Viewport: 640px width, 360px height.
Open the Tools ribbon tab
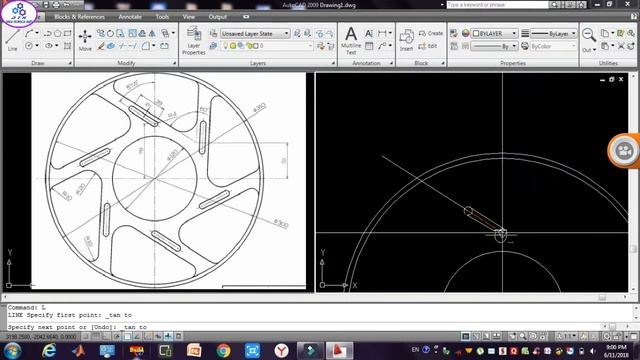tap(162, 17)
